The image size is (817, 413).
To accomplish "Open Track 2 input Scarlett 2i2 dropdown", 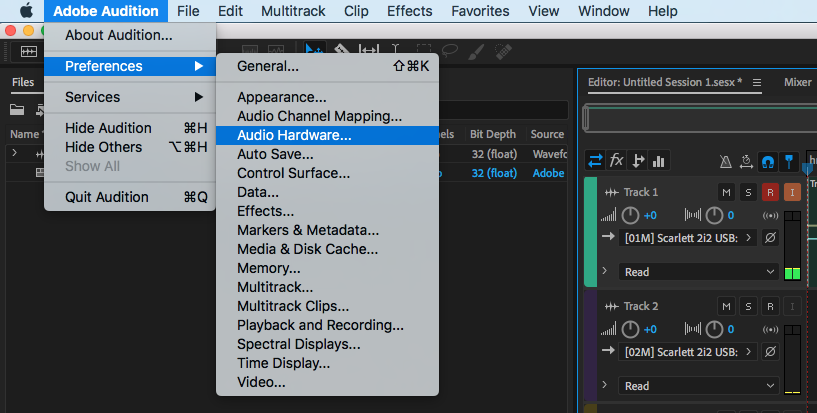I will click(688, 352).
